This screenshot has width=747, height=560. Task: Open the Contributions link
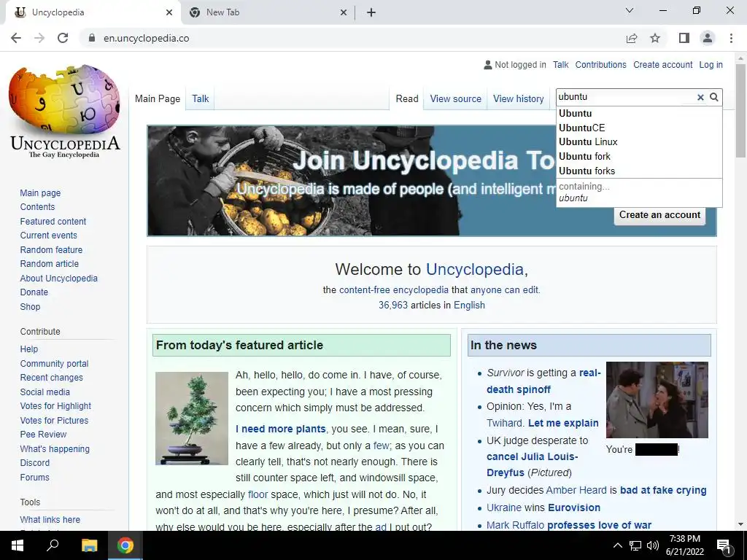[x=600, y=65]
